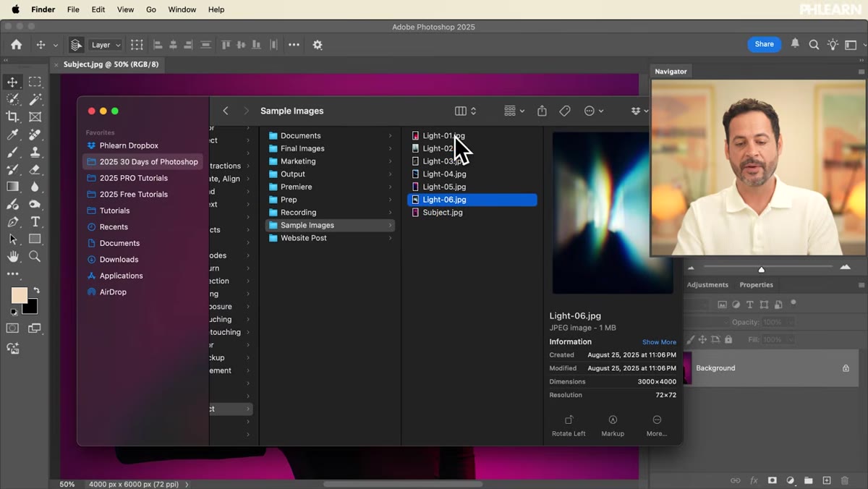Screen dimensions: 868x489
Task: Toggle lock on Background layer
Action: point(846,368)
